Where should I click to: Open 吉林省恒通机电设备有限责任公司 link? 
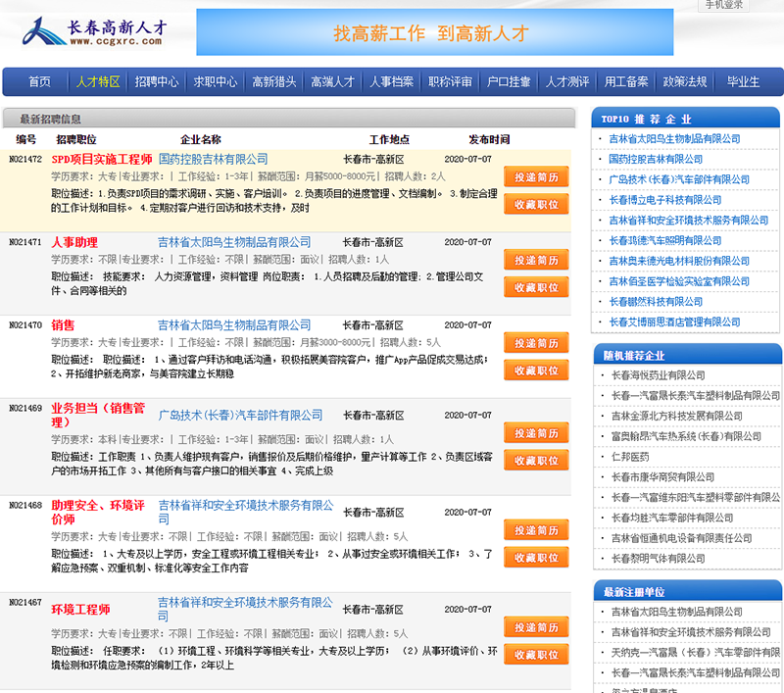pyautogui.click(x=681, y=538)
